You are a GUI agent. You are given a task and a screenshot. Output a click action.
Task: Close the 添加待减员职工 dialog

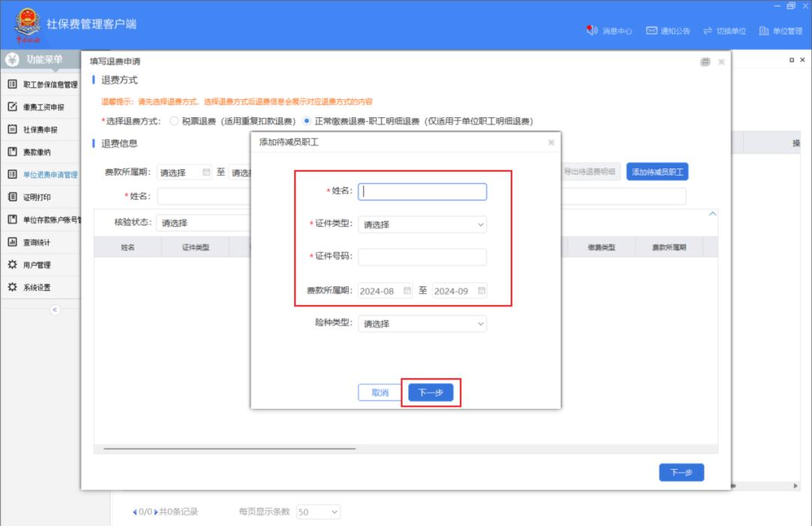point(551,142)
